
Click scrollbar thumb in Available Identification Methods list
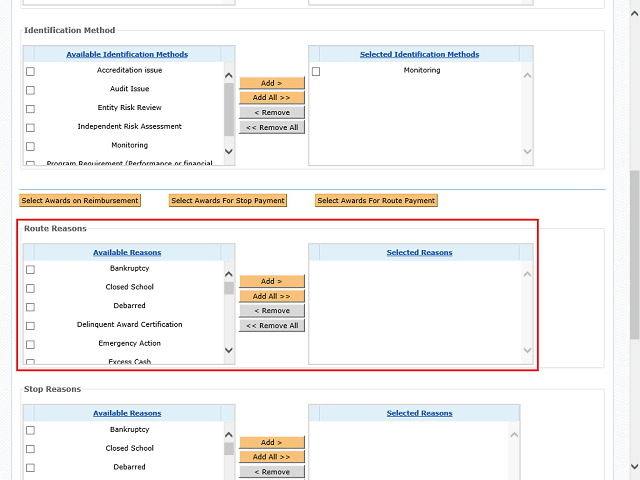tap(229, 109)
